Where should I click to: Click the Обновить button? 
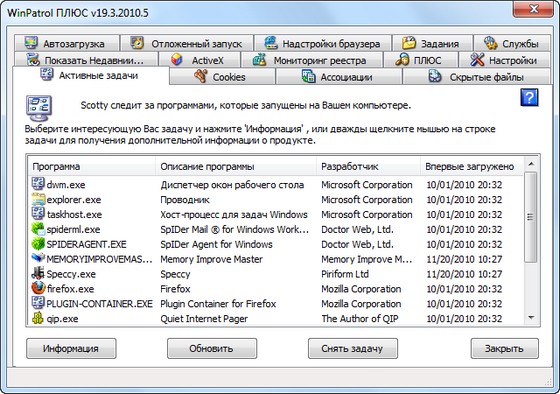click(212, 348)
